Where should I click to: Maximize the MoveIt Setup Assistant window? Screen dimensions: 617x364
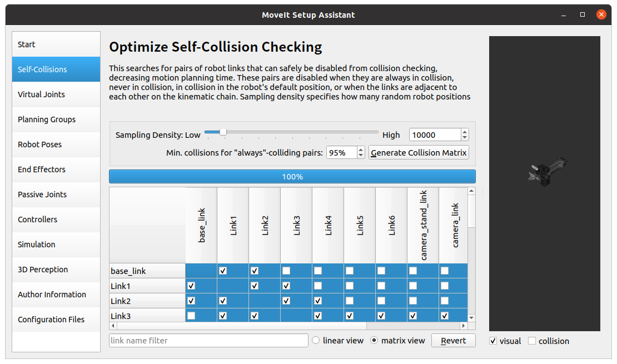click(583, 14)
